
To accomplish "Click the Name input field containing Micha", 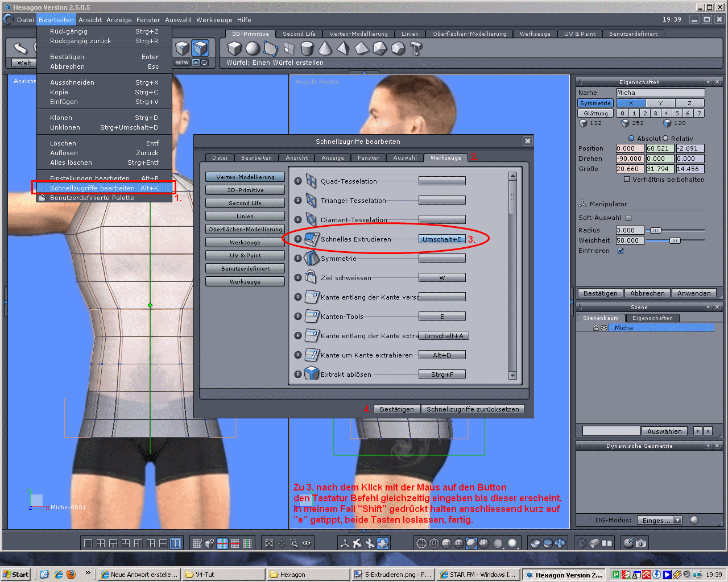I will pos(660,93).
